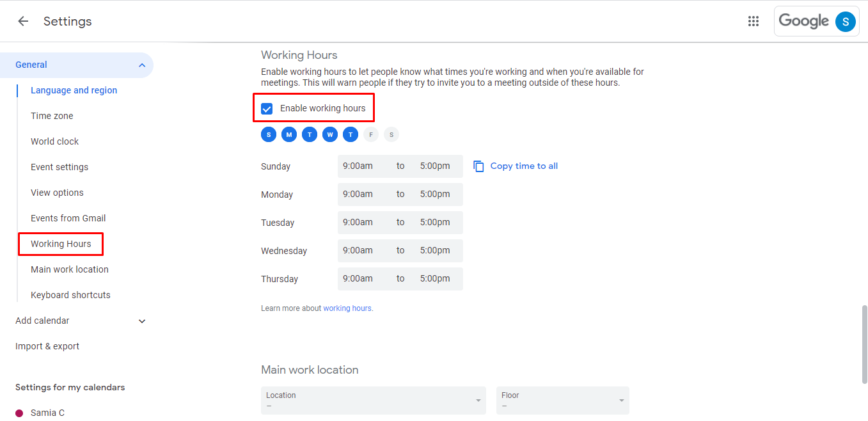Viewport: 868px width, 421px height.
Task: Select Working Hours in sidebar
Action: tap(61, 244)
